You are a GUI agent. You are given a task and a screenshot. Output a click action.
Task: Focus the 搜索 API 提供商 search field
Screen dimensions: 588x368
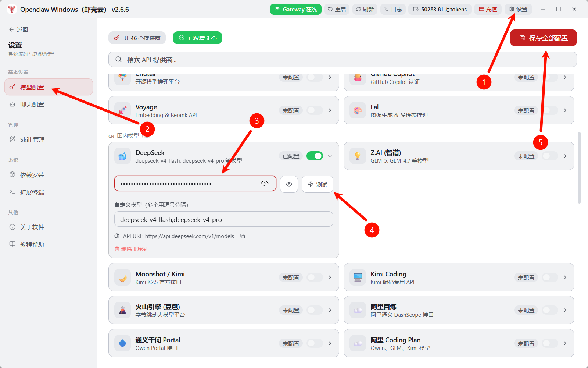coord(343,60)
